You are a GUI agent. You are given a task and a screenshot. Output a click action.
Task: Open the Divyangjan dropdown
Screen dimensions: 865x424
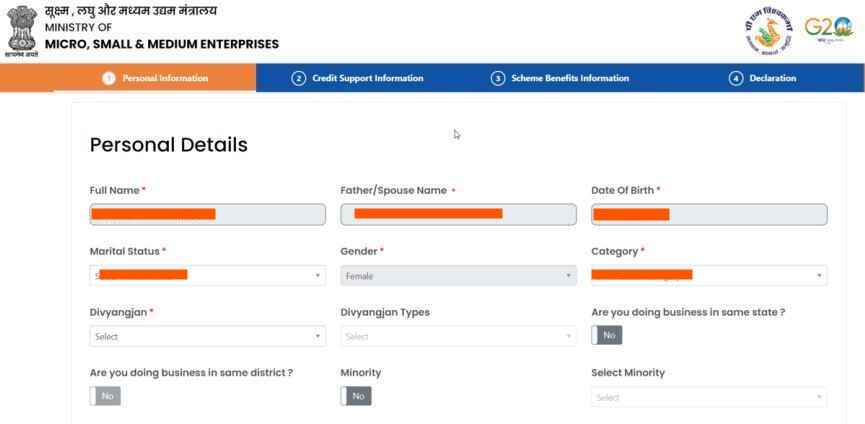pos(207,336)
